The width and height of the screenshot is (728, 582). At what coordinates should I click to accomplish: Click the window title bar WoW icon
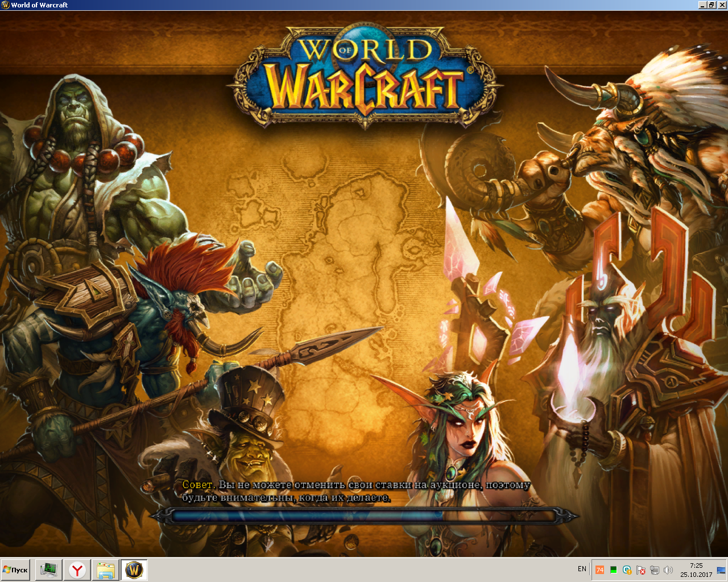click(x=5, y=5)
